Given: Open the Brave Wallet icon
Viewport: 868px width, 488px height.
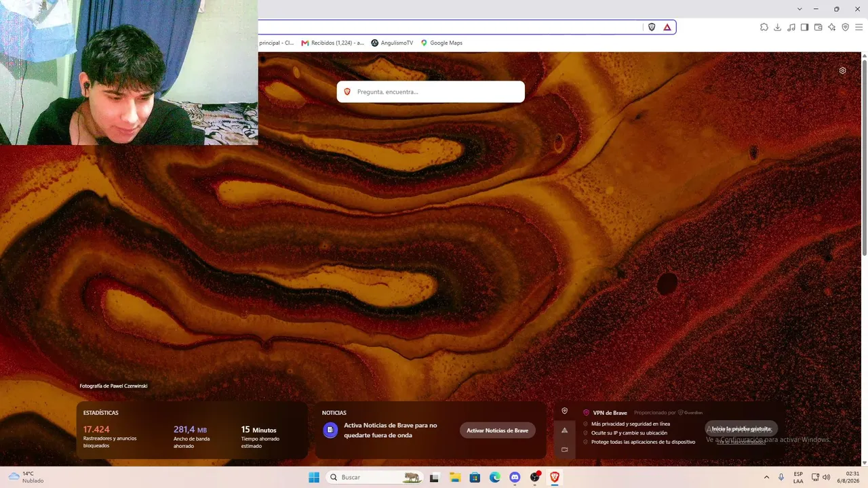Looking at the screenshot, I should pyautogui.click(x=818, y=27).
